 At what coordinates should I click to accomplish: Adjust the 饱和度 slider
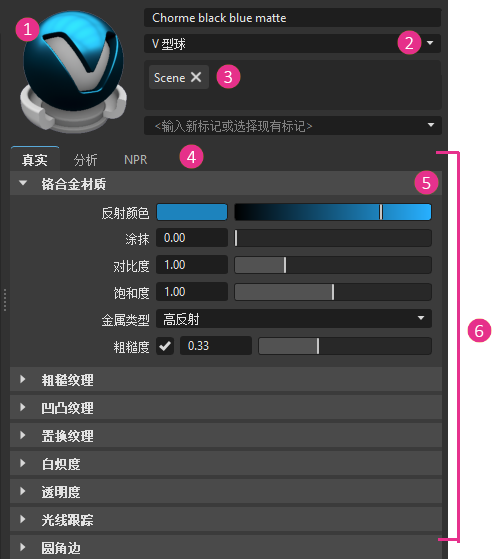333,292
